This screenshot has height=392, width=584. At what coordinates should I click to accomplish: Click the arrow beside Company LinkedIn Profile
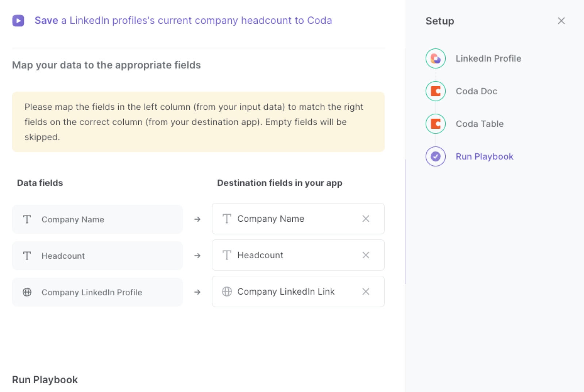pos(197,292)
